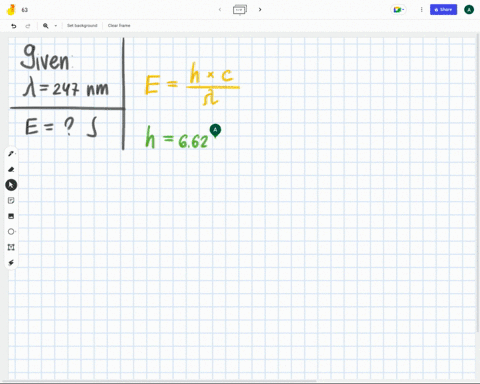Click the jam title "63"
Image resolution: width=480 pixels, height=384 pixels.
coord(25,10)
